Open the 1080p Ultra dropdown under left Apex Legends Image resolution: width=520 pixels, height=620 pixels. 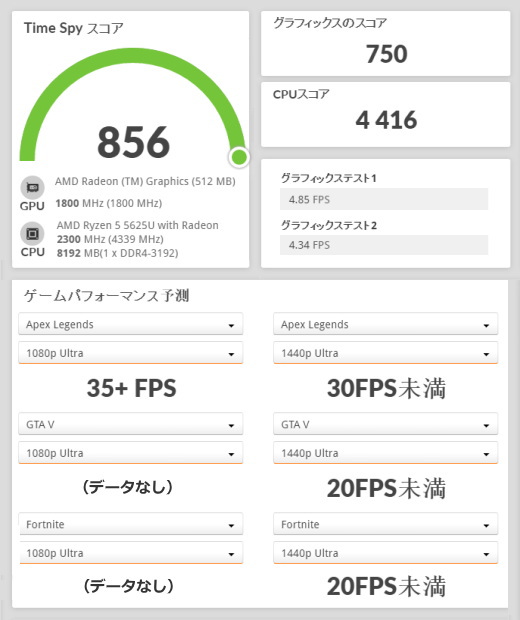pos(130,353)
